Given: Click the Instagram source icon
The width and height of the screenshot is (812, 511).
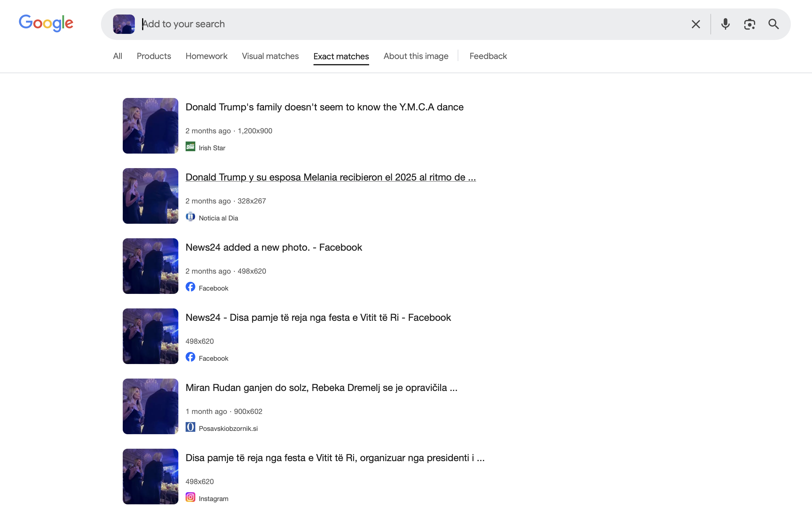Looking at the screenshot, I should [x=190, y=497].
